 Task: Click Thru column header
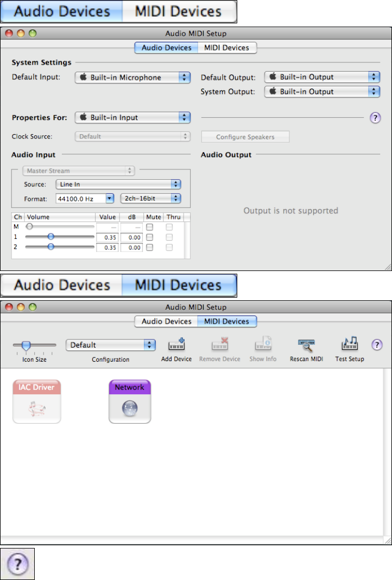click(x=173, y=217)
